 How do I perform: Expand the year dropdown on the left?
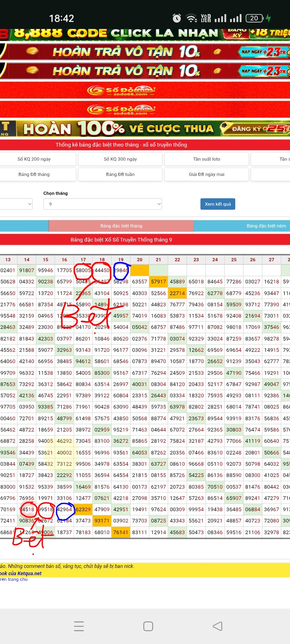coord(16,204)
